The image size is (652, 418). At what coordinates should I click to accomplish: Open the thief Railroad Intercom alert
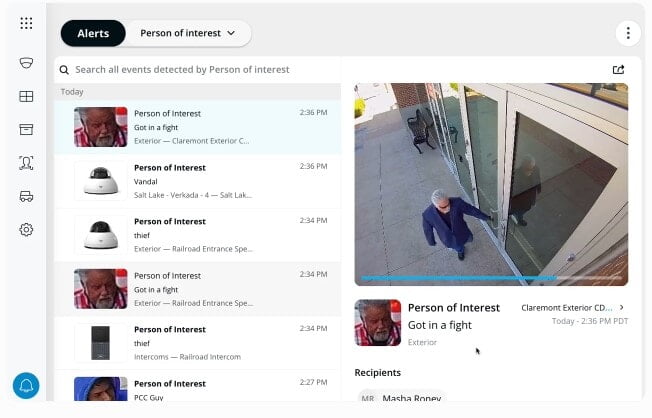coord(198,343)
